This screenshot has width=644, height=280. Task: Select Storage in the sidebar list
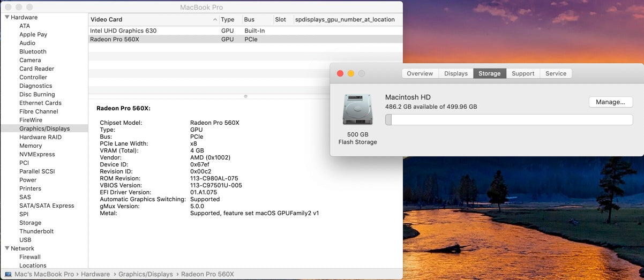30,223
